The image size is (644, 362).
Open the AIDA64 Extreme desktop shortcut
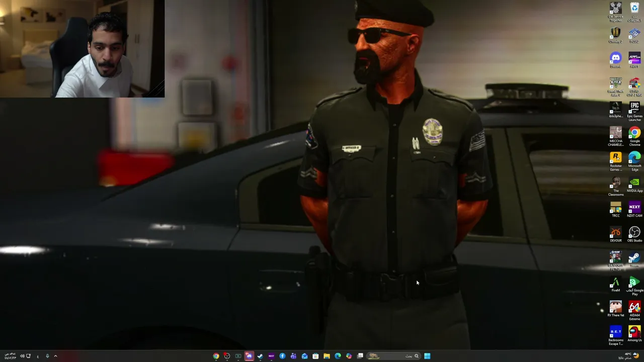[634, 311]
